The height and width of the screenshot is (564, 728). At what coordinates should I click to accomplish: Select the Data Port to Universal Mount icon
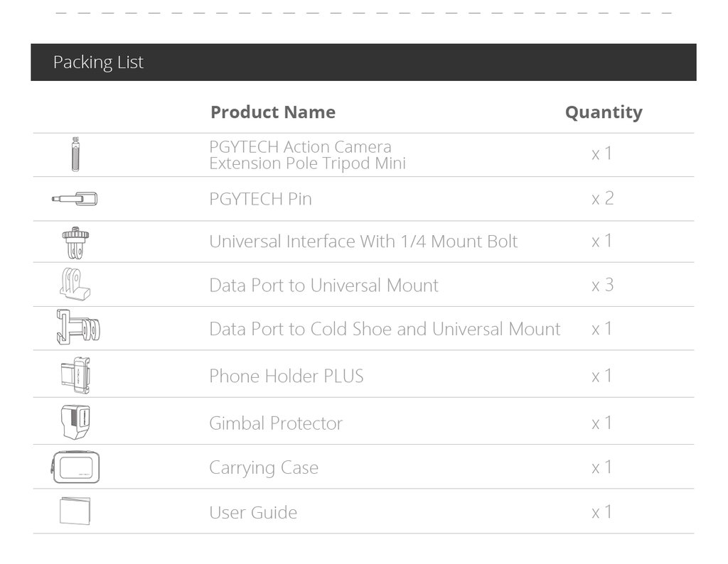pyautogui.click(x=75, y=284)
